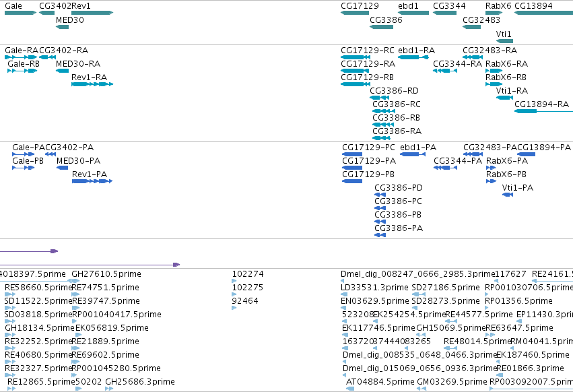Click the ebd1 gene feature

click(413, 13)
